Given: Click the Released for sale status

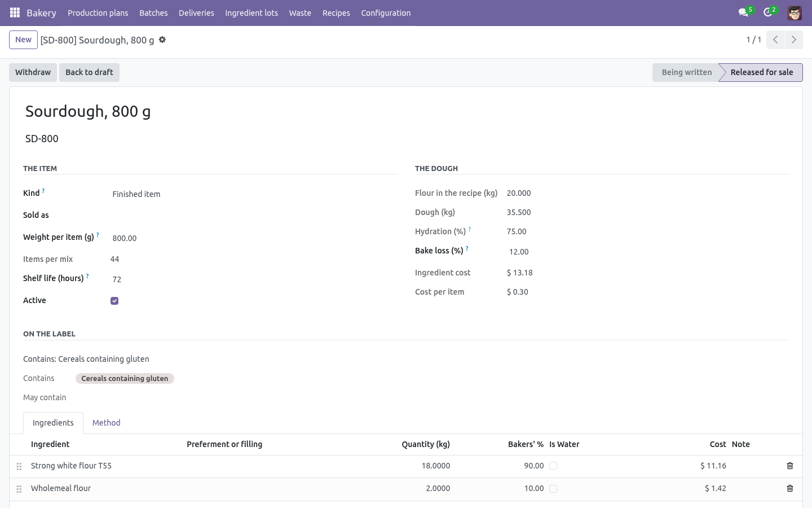Looking at the screenshot, I should pos(761,72).
